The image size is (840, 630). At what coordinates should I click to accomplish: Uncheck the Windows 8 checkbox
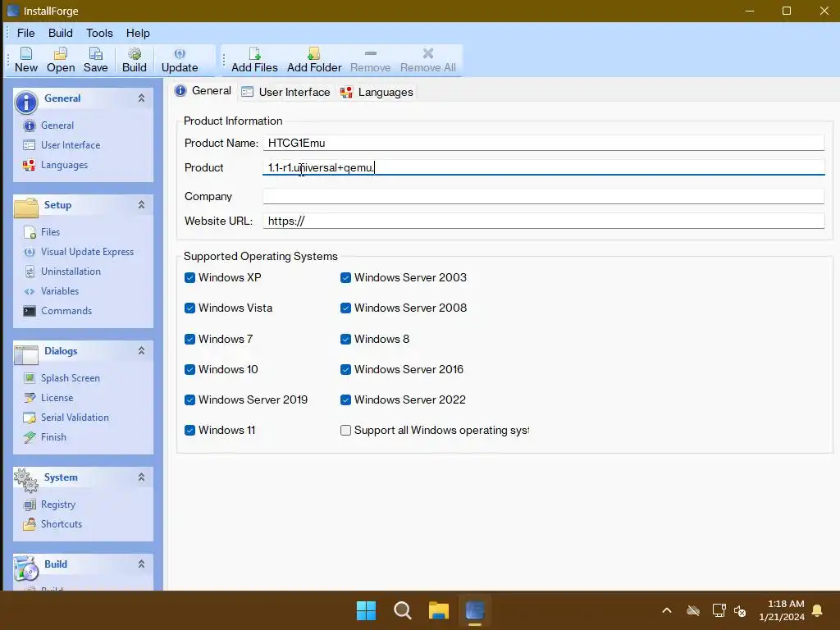coord(345,339)
